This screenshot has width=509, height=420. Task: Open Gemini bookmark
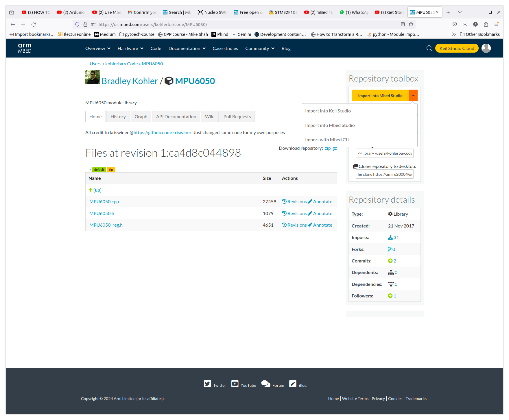tap(241, 34)
